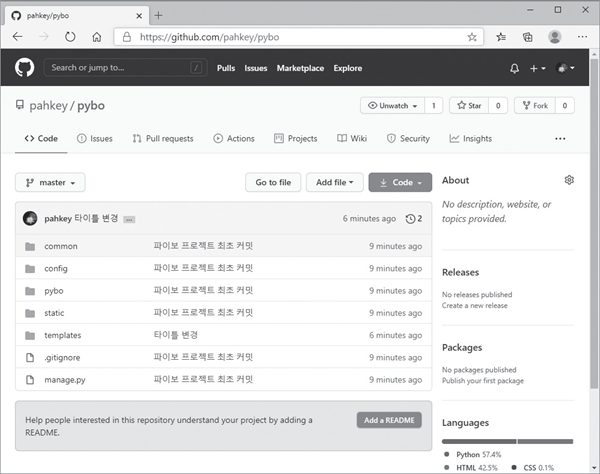Open browser settings and more menu
Viewport: 600px width, 474px height.
(x=582, y=37)
